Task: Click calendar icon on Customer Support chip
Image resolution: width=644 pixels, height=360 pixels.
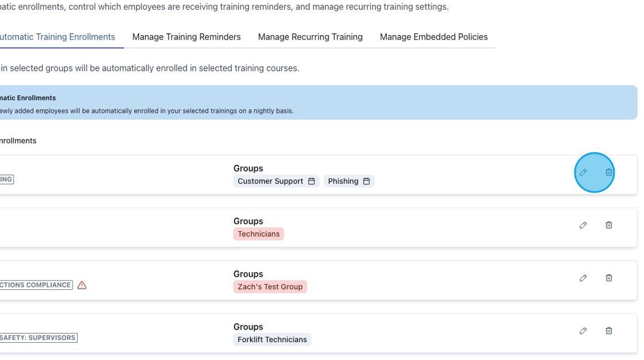Action: (x=312, y=181)
